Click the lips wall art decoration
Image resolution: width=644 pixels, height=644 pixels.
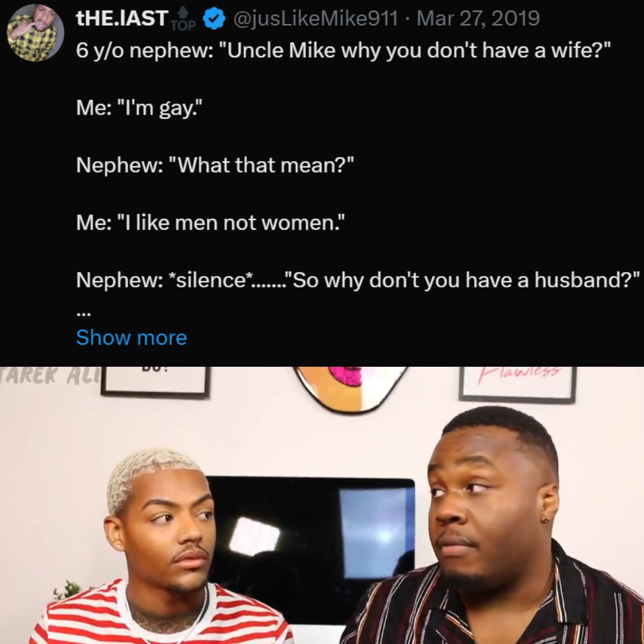pos(351,389)
